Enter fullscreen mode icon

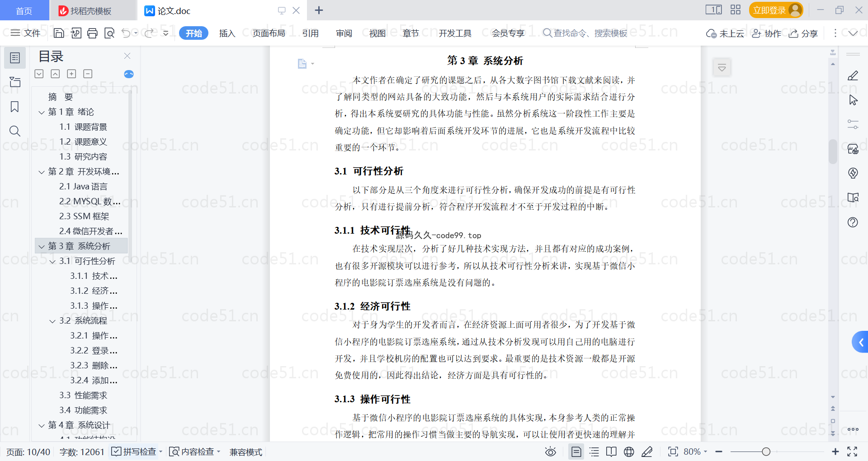[x=852, y=452]
